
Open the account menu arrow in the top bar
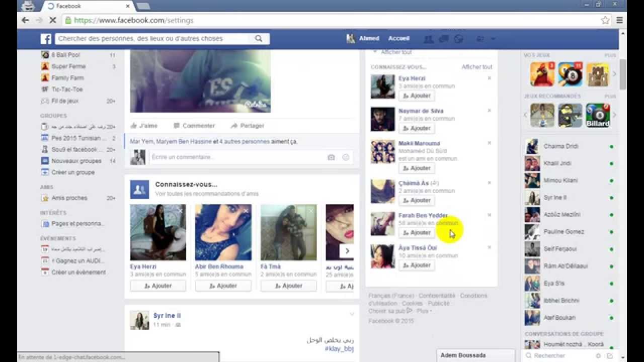493,39
